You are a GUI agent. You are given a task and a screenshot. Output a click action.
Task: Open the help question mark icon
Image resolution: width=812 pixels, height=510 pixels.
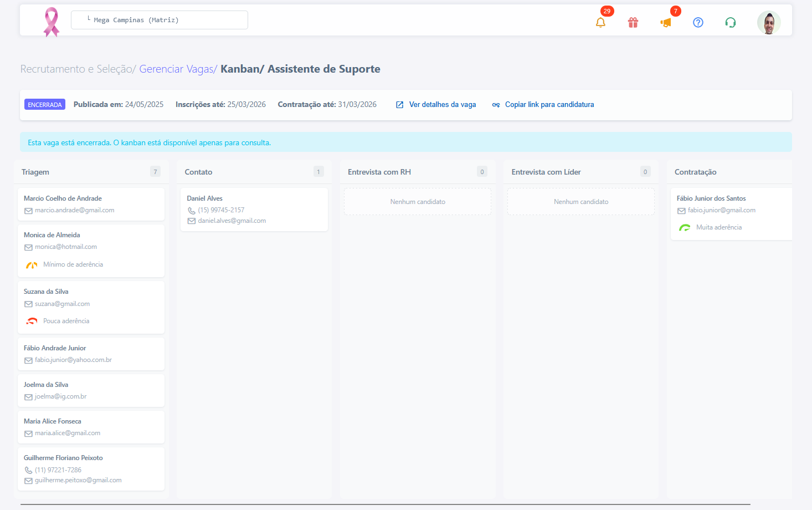coord(698,23)
